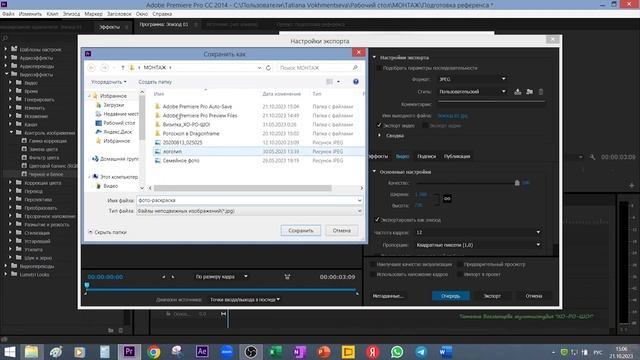
Task: Switch to the Публикация tab
Action: point(457,156)
